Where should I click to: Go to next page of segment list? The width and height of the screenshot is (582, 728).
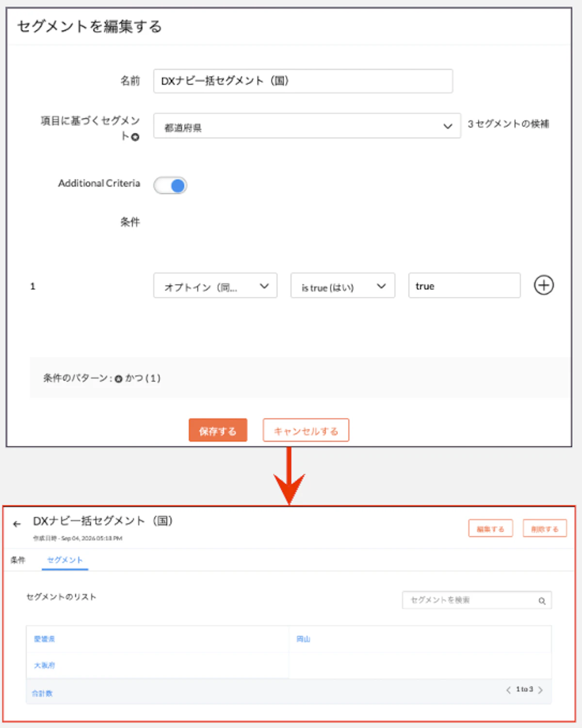[x=540, y=690]
